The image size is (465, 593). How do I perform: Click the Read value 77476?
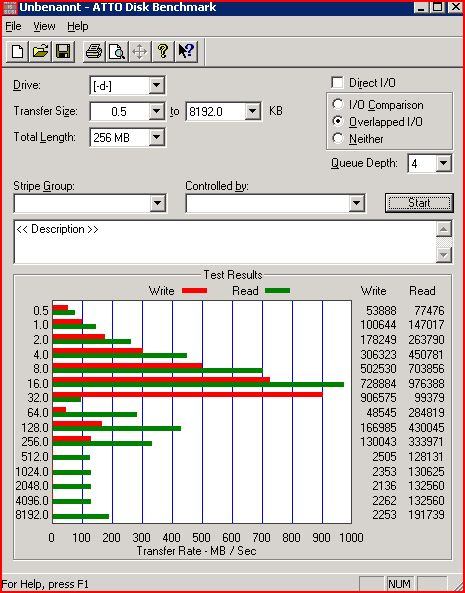tap(429, 311)
